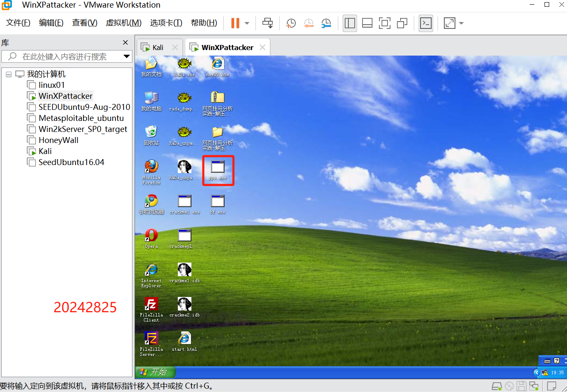Select SeedUbuntu16.04 in the library

point(71,162)
